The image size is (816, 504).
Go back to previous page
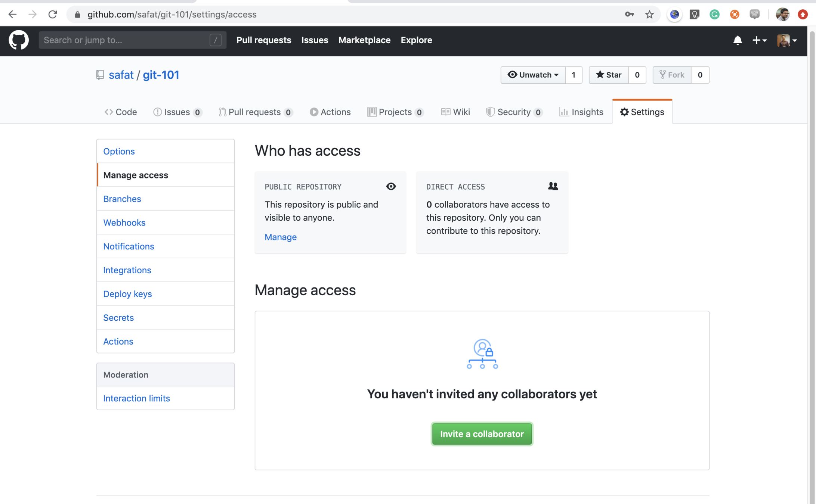pos(12,15)
